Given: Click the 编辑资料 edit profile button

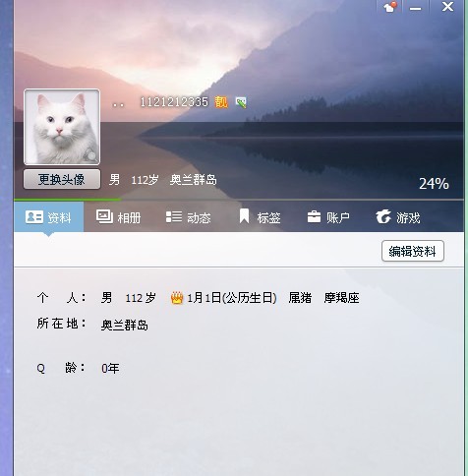Looking at the screenshot, I should coord(413,251).
